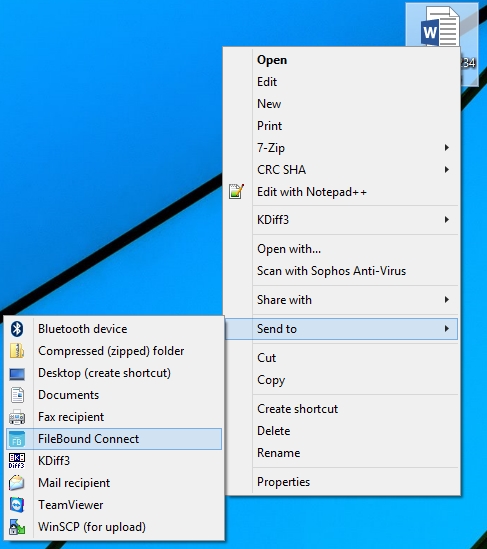Click the Compressed zipped folder icon
Viewport: 487px width, 549px height.
click(17, 351)
